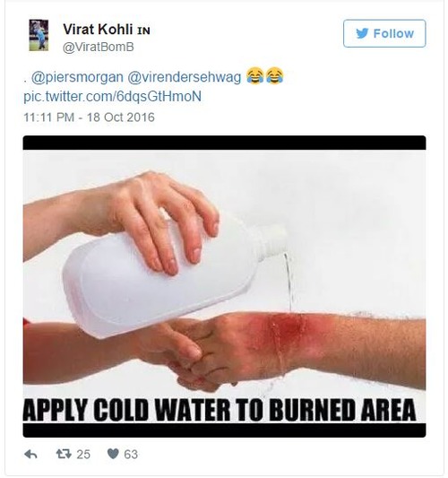View the like count of 63
This screenshot has height=478, width=448.
131,455
